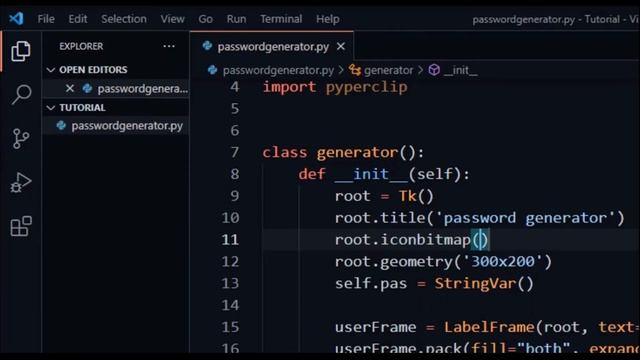
Task: Open the Edit menu
Action: tap(78, 19)
